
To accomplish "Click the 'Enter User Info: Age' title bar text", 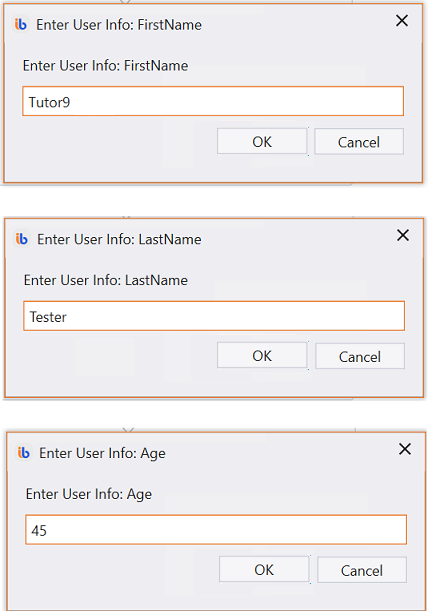I will (x=102, y=453).
